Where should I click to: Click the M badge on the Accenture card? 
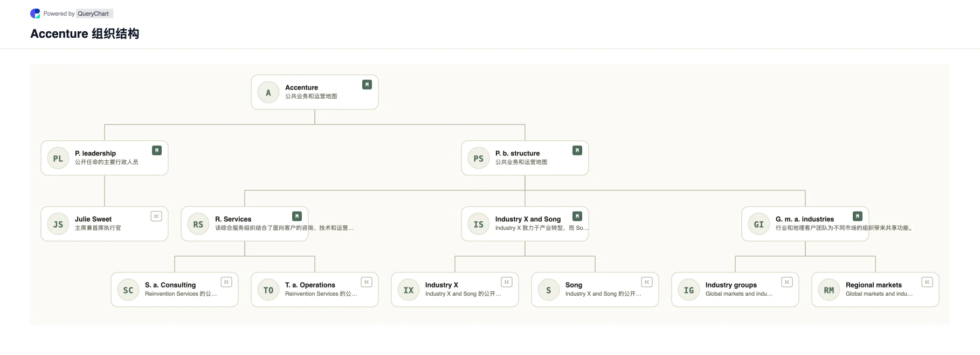click(x=367, y=85)
